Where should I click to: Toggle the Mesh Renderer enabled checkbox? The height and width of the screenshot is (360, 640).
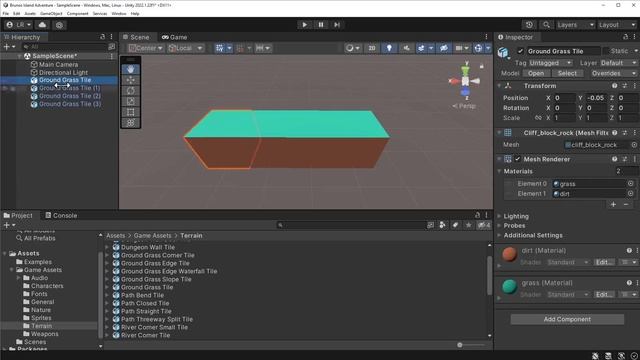click(x=518, y=159)
